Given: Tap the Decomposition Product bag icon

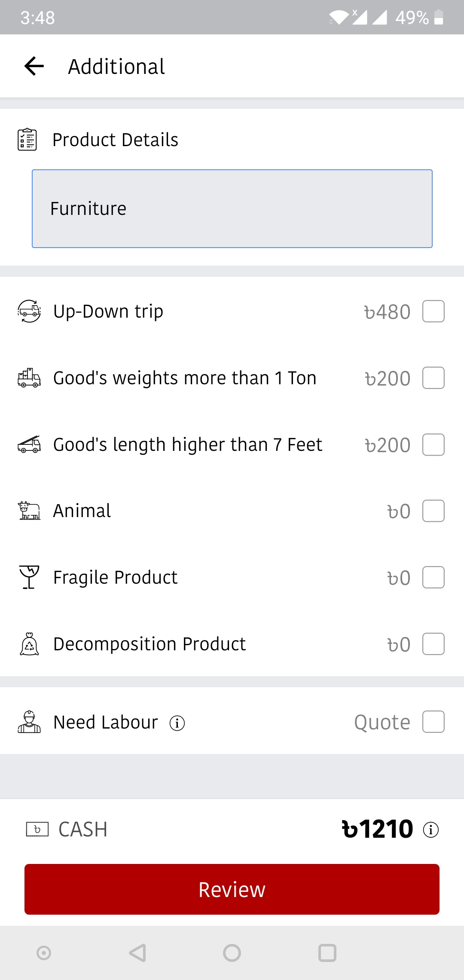Looking at the screenshot, I should pos(29,644).
